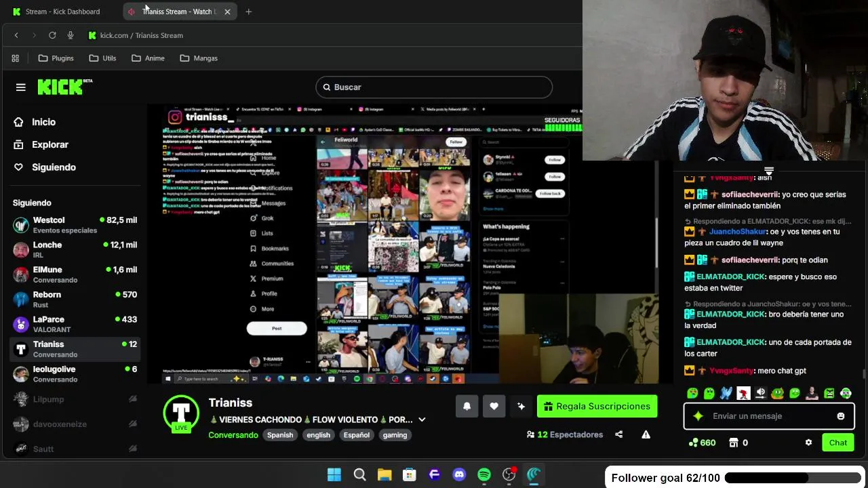Go back in browser history
868x488 pixels.
point(16,35)
